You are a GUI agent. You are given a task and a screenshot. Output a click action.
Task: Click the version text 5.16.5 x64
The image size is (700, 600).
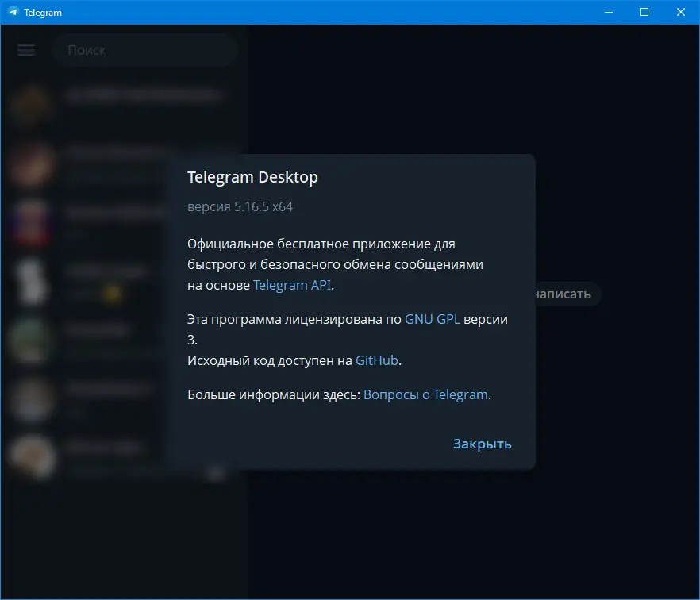click(x=240, y=206)
